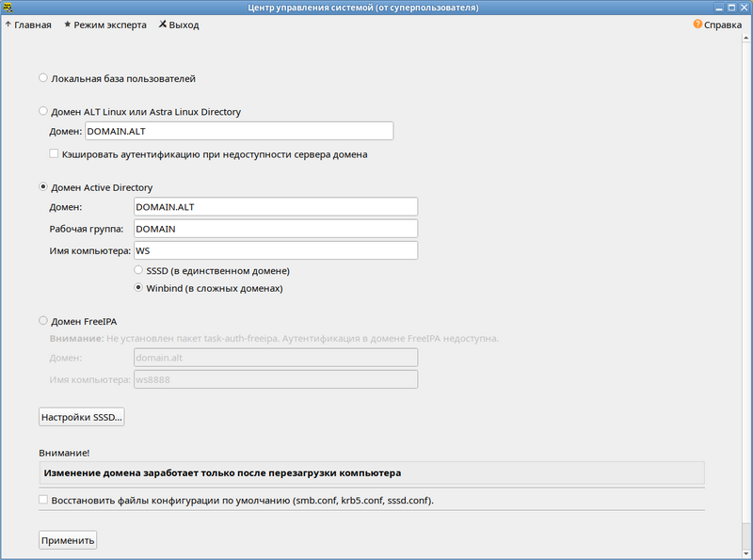Viewport: 753px width, 560px height.
Task: Open Настройки SSSD... dialog
Action: [x=82, y=417]
